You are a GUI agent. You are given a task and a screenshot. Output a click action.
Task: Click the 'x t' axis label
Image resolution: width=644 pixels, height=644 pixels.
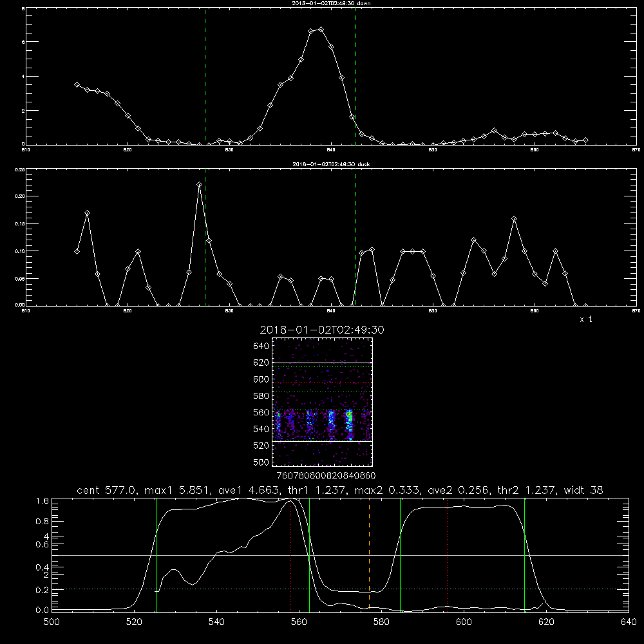pyautogui.click(x=585, y=319)
